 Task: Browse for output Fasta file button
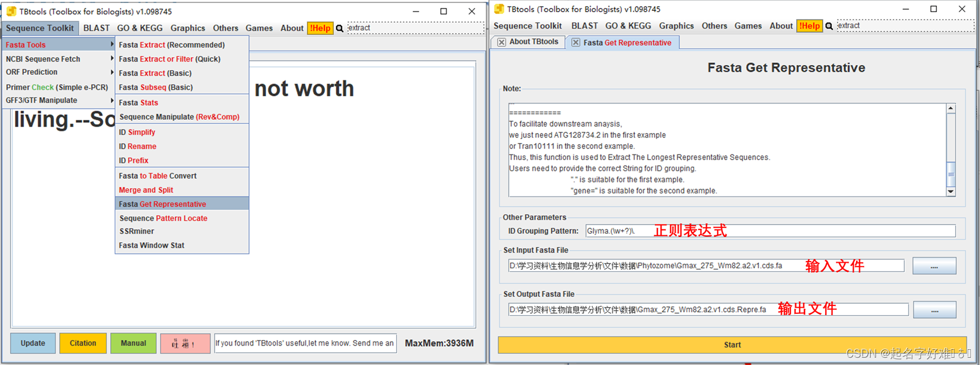pyautogui.click(x=934, y=310)
